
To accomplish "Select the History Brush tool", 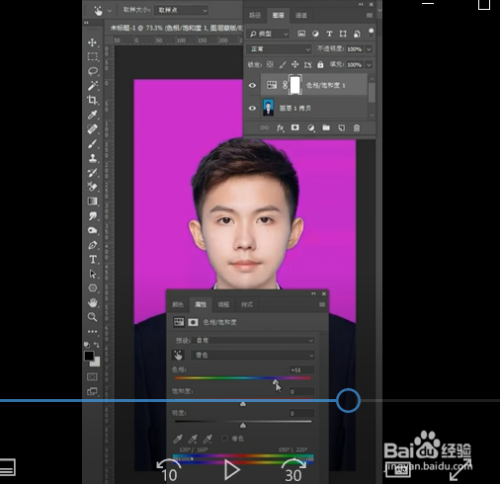I will tap(92, 173).
